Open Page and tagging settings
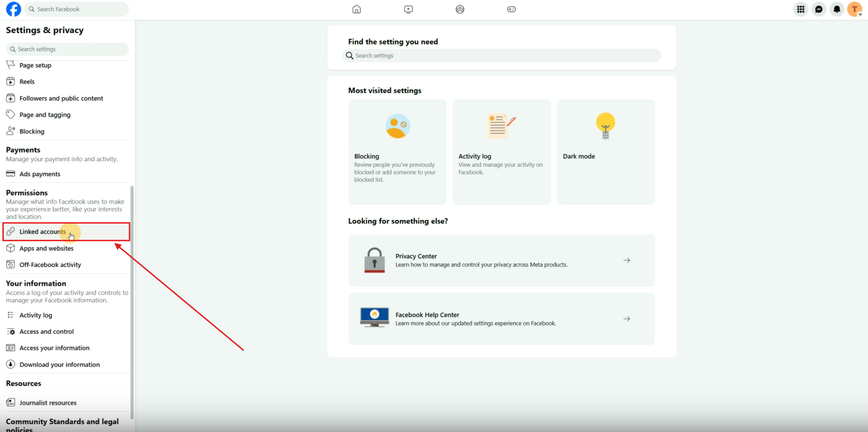The image size is (868, 432). [x=67, y=115]
